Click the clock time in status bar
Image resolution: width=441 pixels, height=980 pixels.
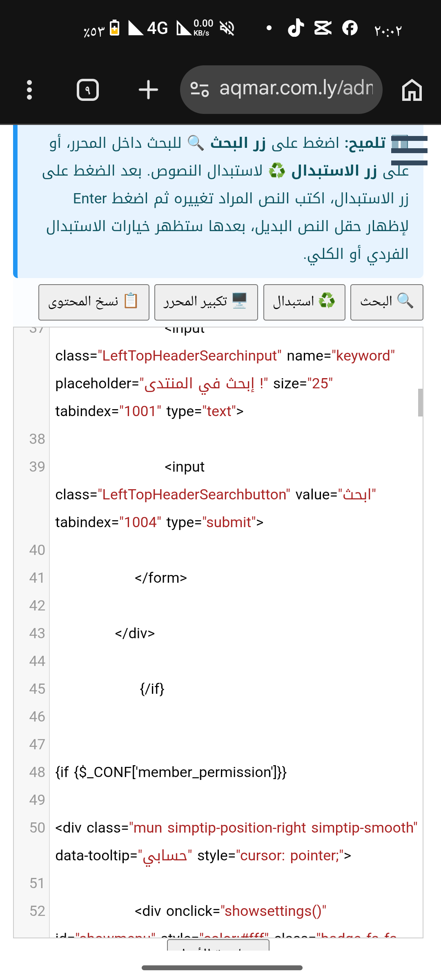coord(388,30)
